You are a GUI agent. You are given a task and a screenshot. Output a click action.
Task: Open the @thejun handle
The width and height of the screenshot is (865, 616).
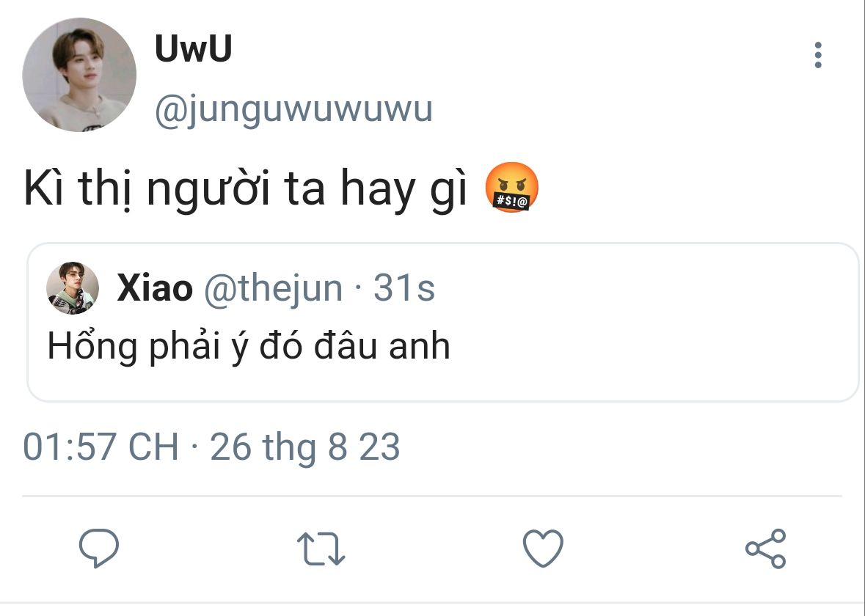point(271,289)
